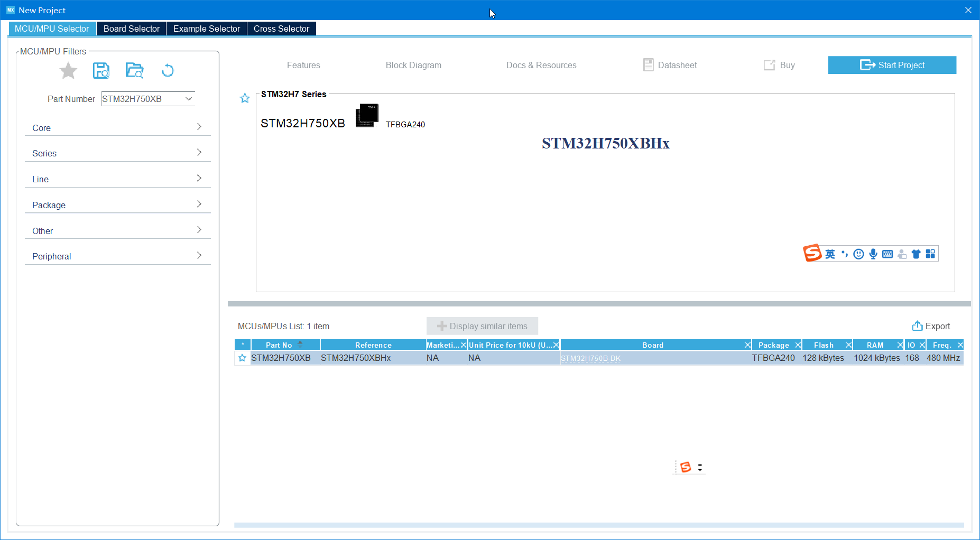Toggle favorite star beside STM32H7 Series

point(245,98)
